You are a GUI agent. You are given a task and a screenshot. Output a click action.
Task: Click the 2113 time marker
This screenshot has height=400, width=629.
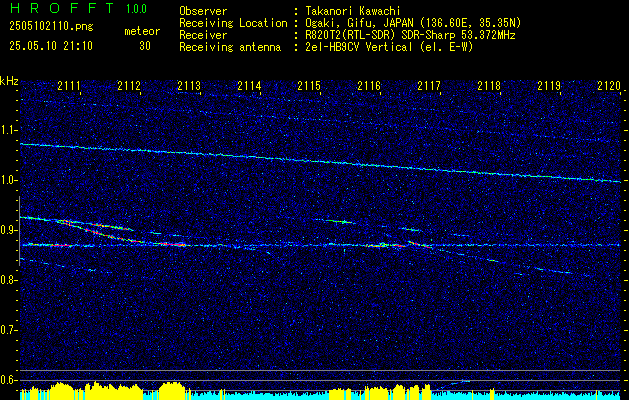189,86
